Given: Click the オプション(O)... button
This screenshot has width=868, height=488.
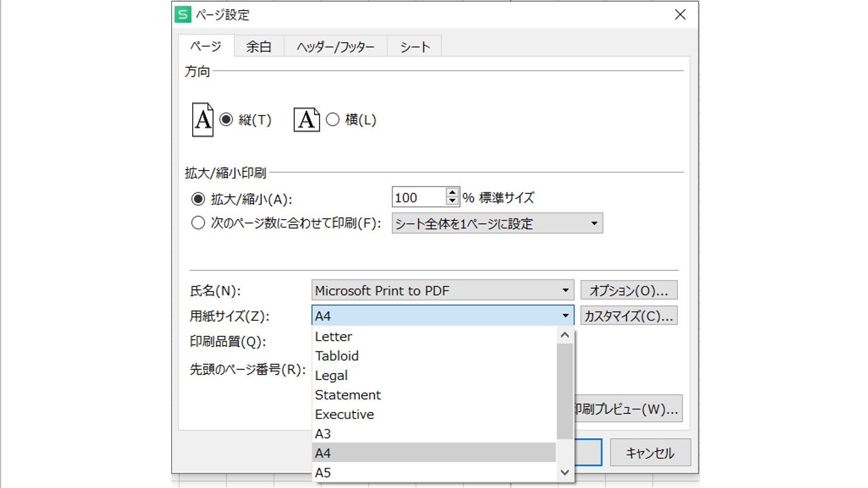Looking at the screenshot, I should click(629, 290).
